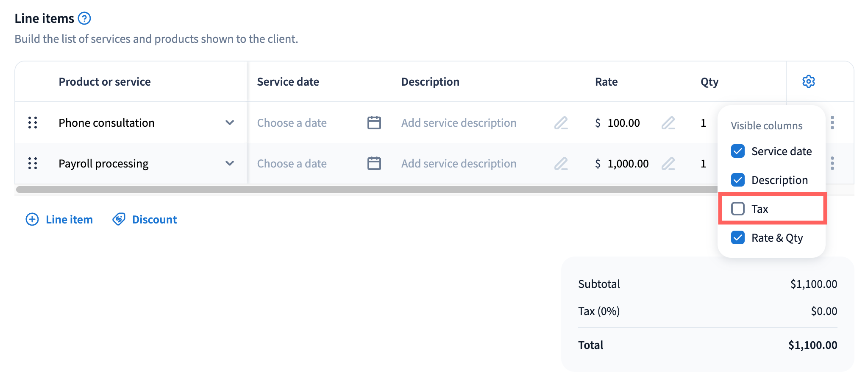Uncheck the Service date column checkbox
Image resolution: width=868 pixels, height=385 pixels.
tap(738, 151)
